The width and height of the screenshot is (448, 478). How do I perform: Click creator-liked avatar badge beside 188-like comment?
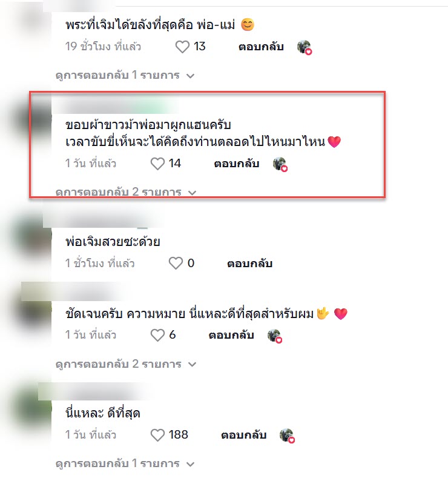coord(287,436)
